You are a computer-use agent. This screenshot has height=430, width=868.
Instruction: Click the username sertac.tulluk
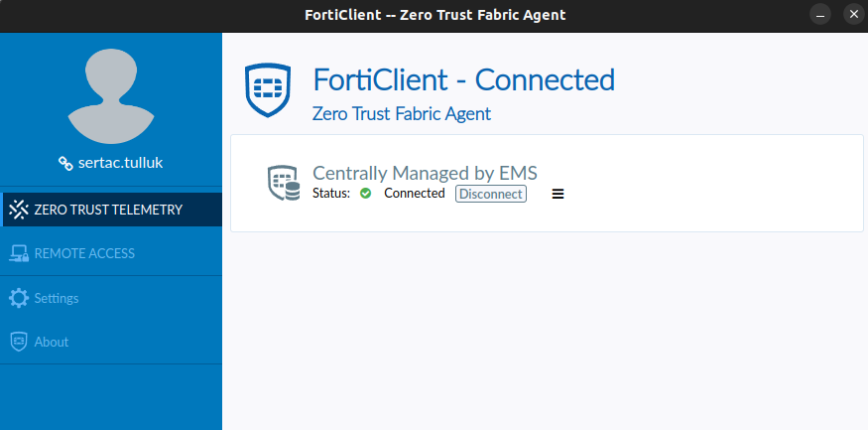120,163
